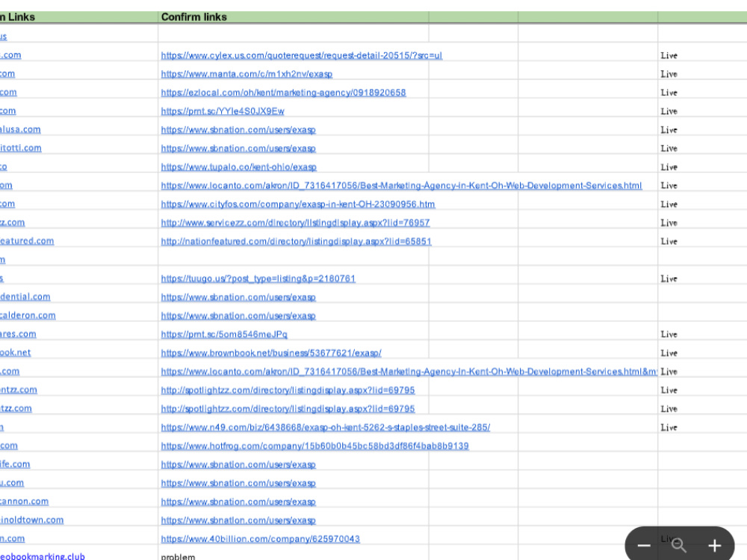747x560 pixels.
Task: Click the magnifier reset zoom icon
Action: 678,545
